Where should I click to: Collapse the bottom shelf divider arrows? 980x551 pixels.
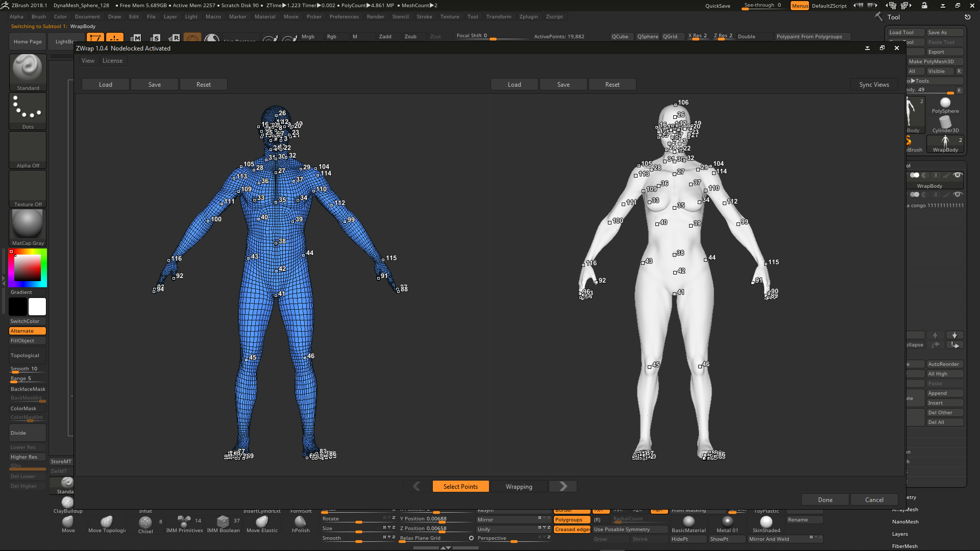[x=446, y=548]
